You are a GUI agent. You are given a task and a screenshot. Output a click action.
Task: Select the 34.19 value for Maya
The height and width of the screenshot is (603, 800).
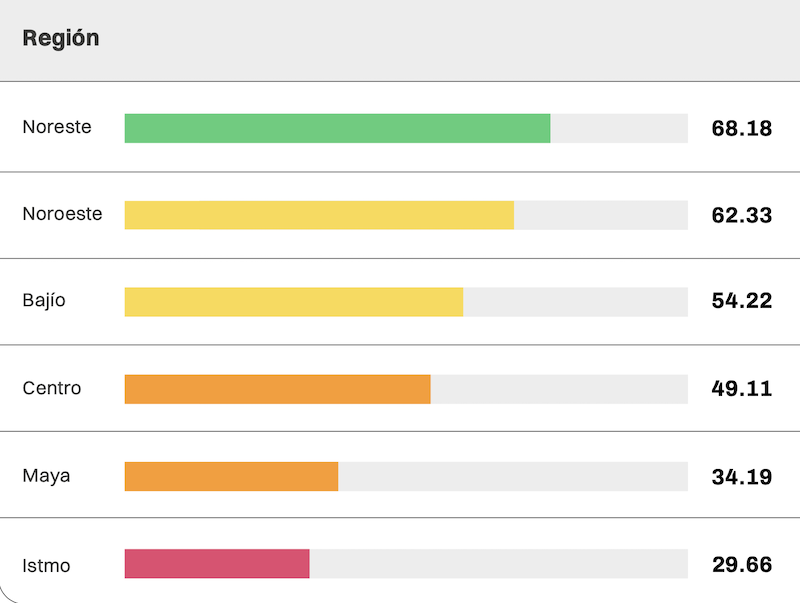coord(742,477)
